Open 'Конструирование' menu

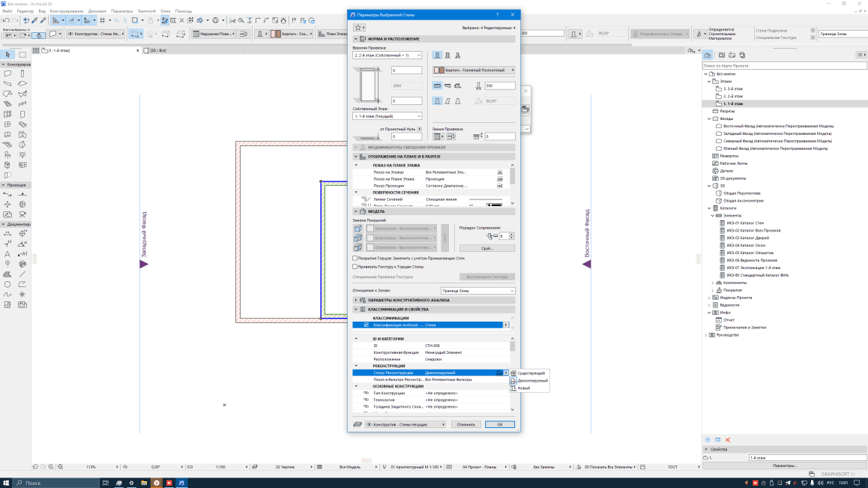[x=67, y=11]
